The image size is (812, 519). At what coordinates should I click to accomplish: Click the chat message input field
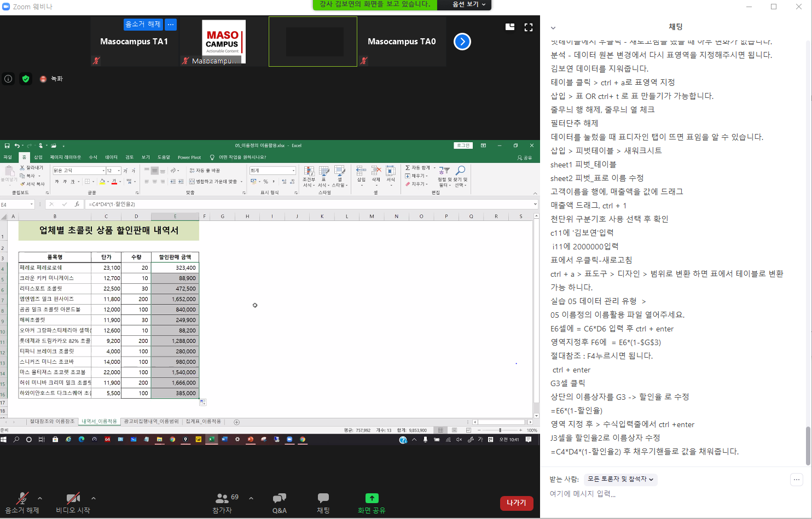(668, 494)
